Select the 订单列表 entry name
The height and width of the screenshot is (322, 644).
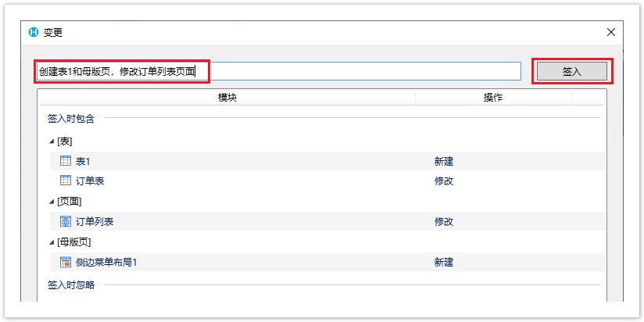[x=95, y=221]
